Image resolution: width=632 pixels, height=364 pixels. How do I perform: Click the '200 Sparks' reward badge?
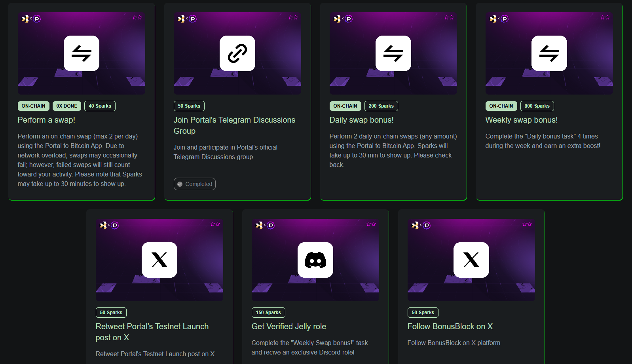point(381,106)
